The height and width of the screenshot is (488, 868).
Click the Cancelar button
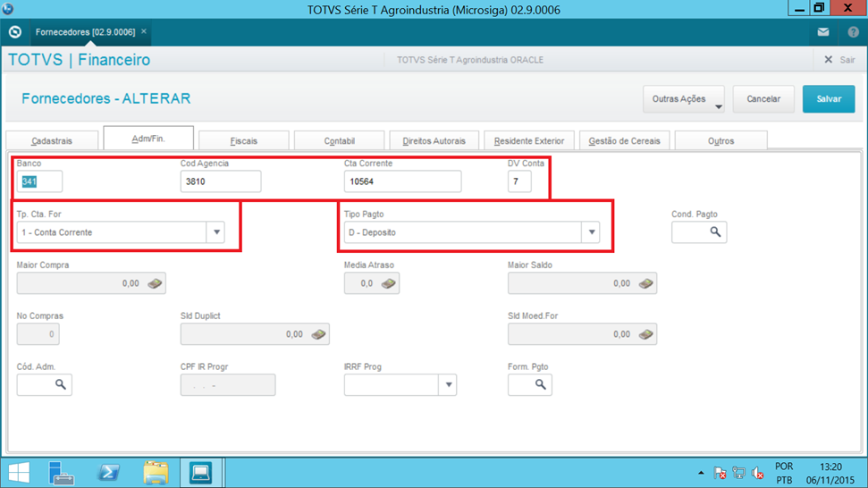point(763,99)
